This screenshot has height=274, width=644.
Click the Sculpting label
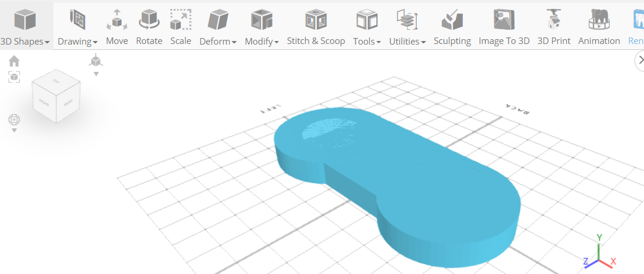point(452,41)
